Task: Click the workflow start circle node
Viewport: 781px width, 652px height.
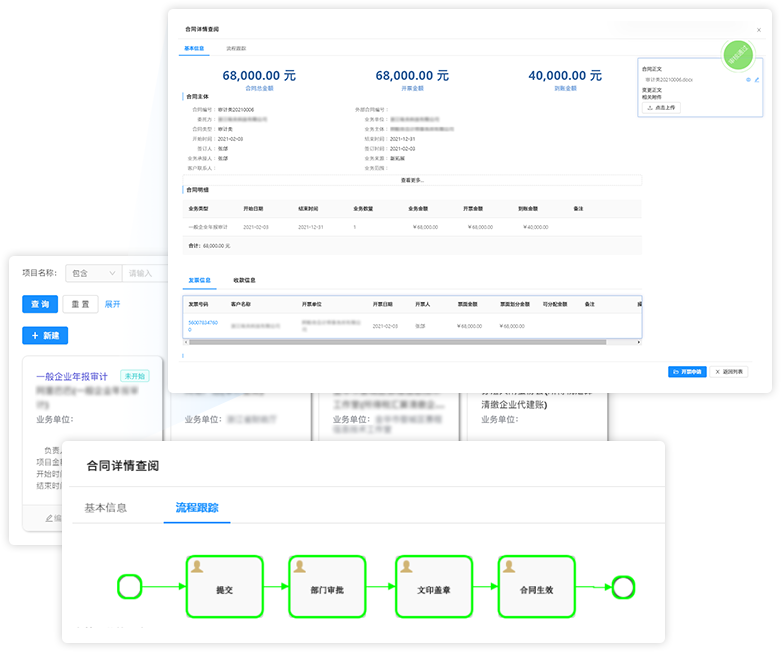Action: pyautogui.click(x=131, y=587)
